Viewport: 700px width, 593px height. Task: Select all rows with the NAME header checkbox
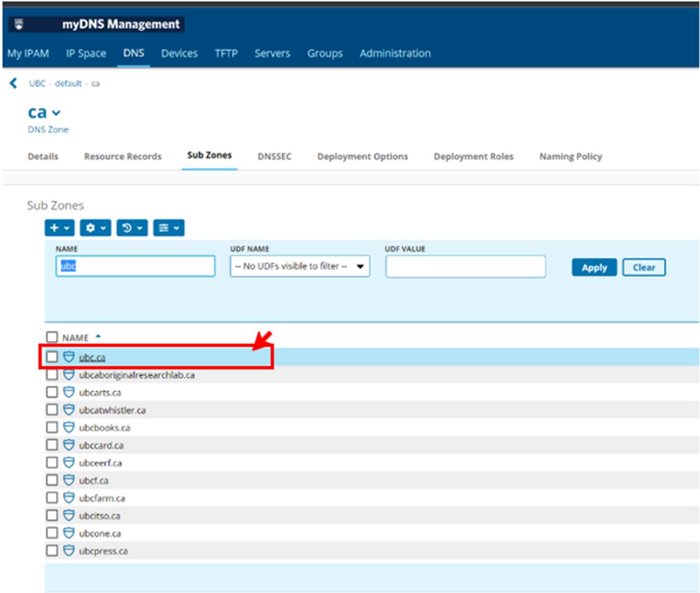coord(52,337)
